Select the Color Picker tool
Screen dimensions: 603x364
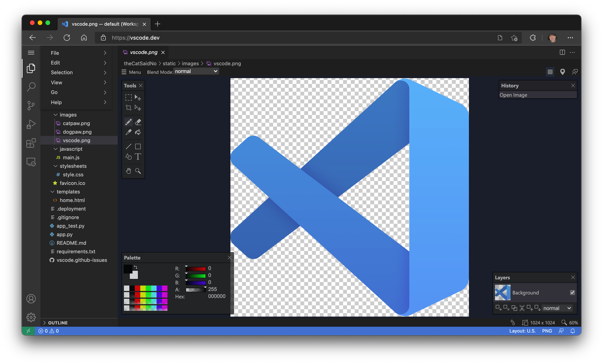(x=129, y=132)
